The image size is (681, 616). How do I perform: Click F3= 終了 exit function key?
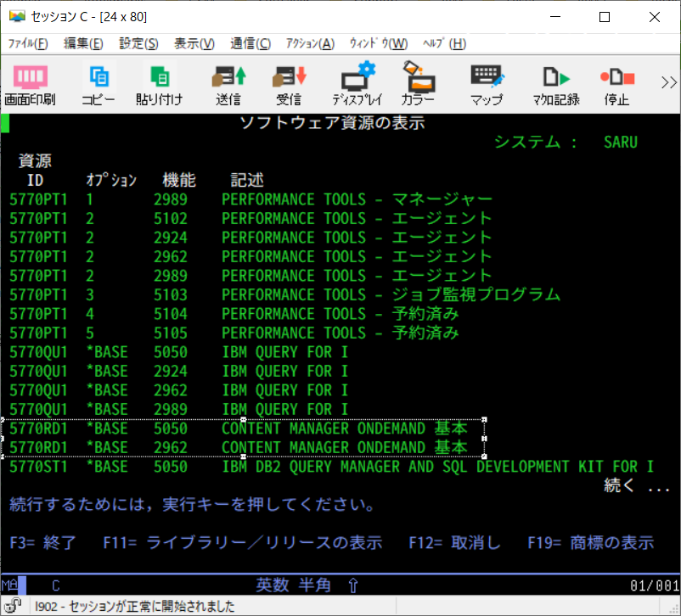42,543
